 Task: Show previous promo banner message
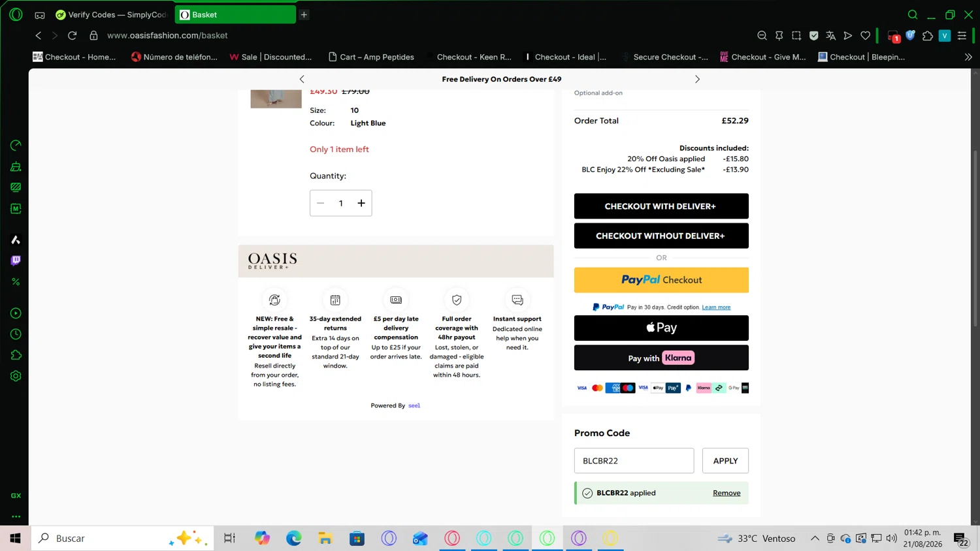point(302,79)
